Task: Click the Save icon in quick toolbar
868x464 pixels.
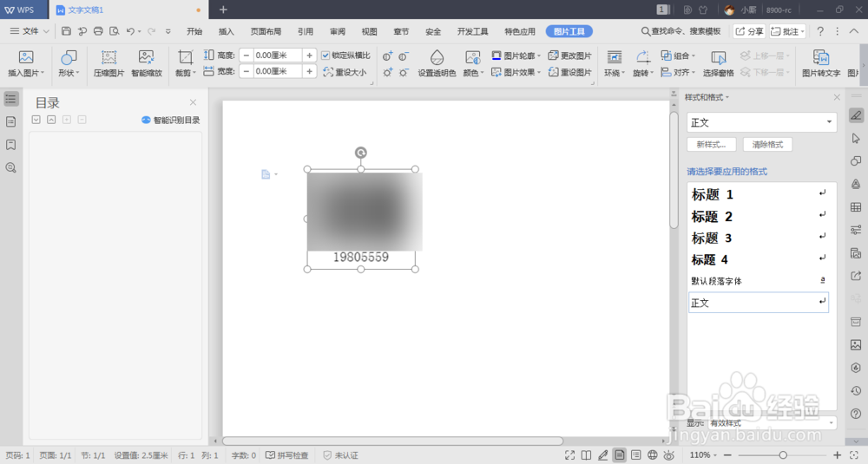Action: [x=66, y=31]
